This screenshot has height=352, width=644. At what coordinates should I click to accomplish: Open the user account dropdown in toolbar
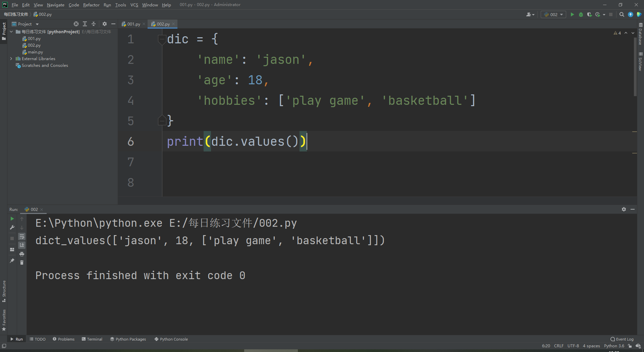530,14
